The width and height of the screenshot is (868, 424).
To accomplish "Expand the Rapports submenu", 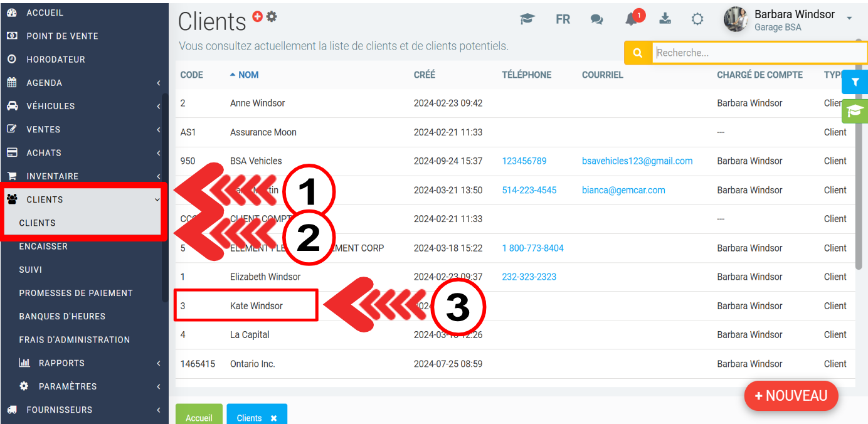I will pos(61,363).
